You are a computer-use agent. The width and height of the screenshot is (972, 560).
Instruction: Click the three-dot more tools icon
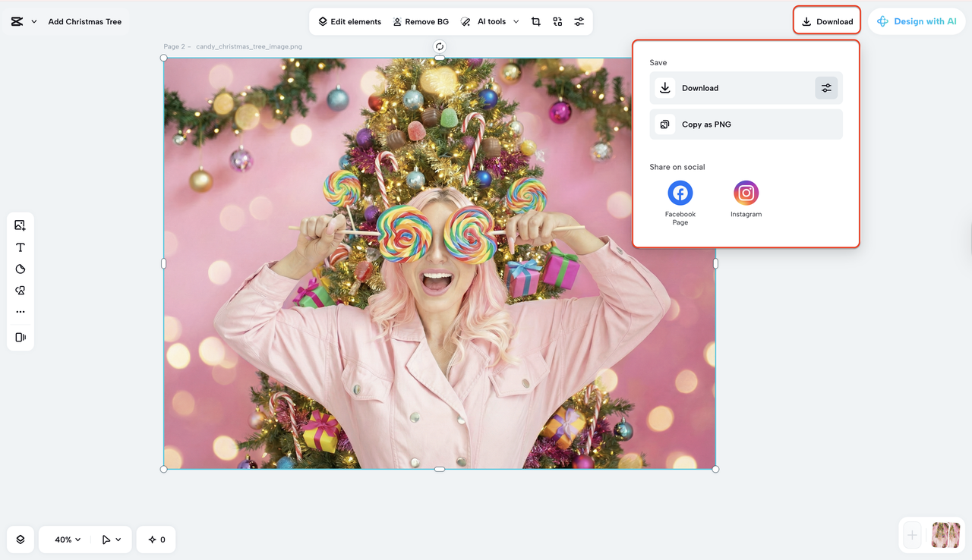pyautogui.click(x=21, y=312)
